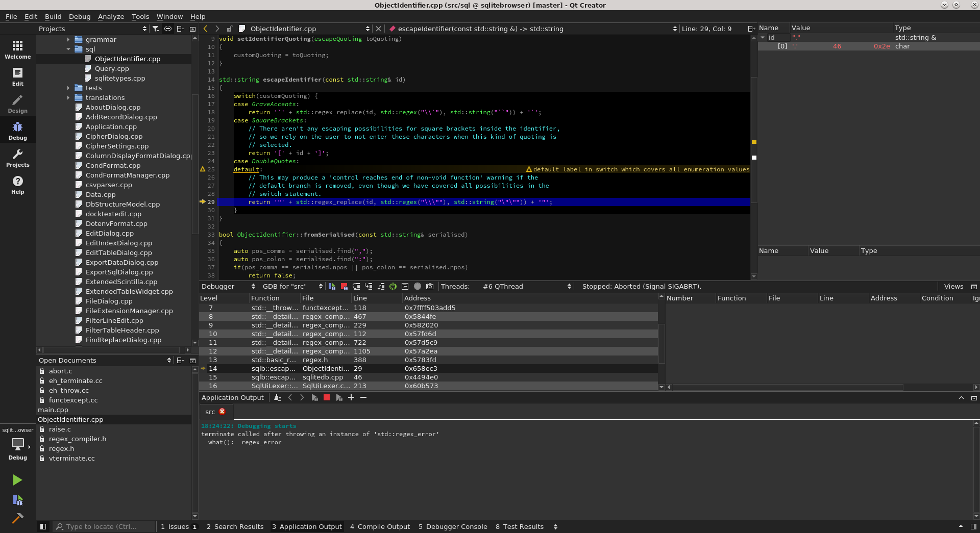Select the Welcome mode in sidebar
The image size is (980, 533).
(x=17, y=49)
